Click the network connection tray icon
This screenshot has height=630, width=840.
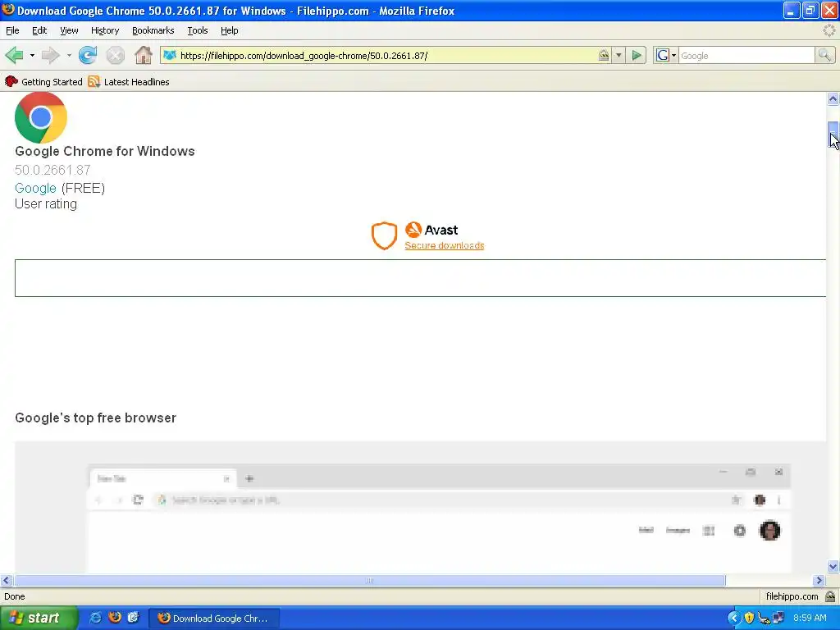[x=778, y=619]
